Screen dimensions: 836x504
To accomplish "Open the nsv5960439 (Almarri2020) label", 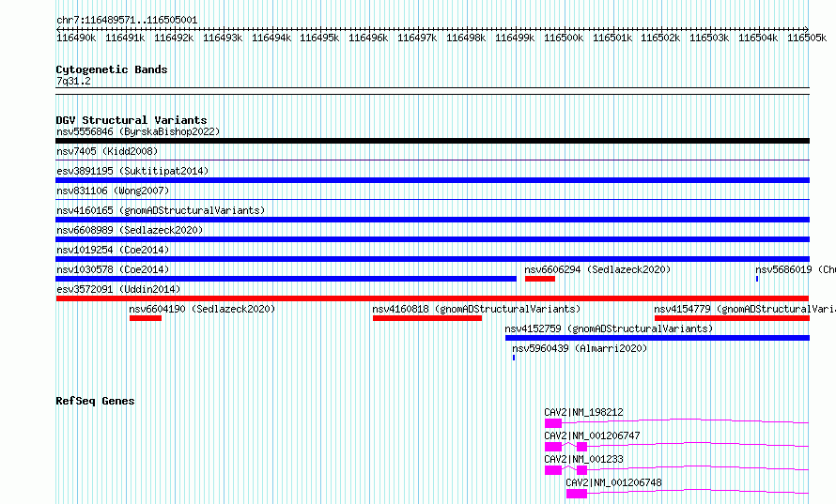I will click(580, 348).
